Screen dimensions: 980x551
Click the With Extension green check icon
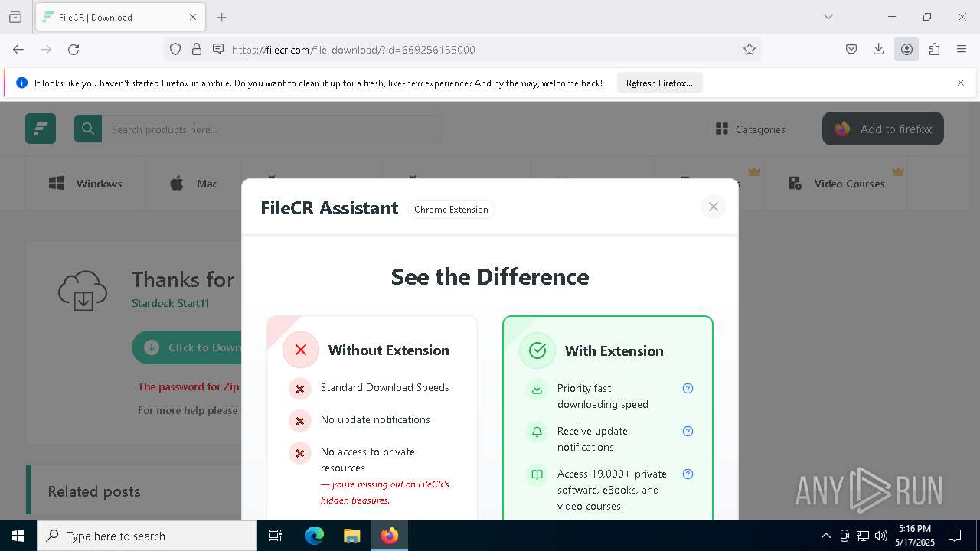pos(537,350)
